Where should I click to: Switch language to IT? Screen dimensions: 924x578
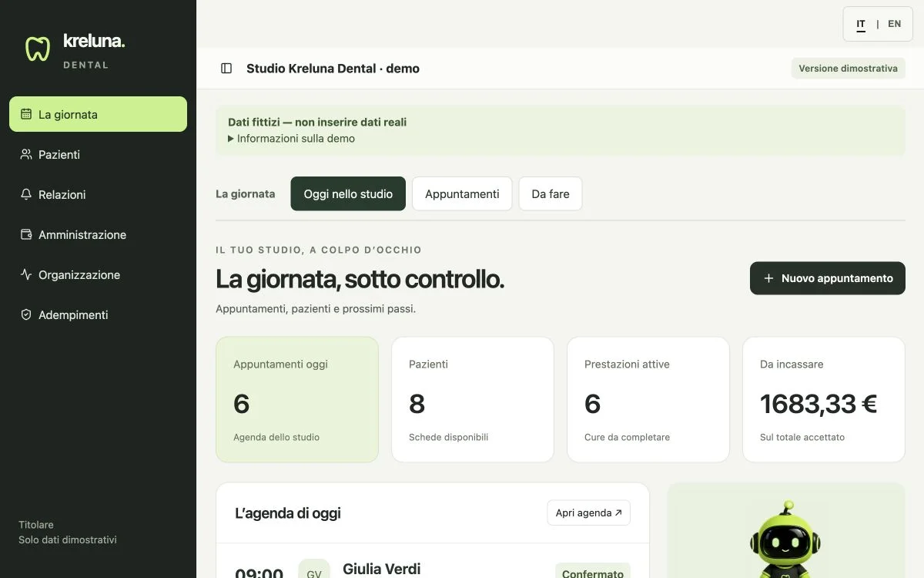(861, 24)
